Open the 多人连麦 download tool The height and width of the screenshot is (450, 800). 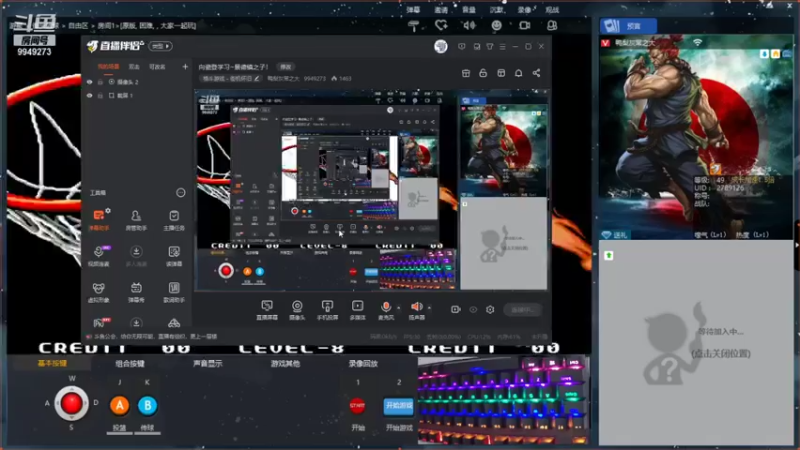click(x=136, y=256)
